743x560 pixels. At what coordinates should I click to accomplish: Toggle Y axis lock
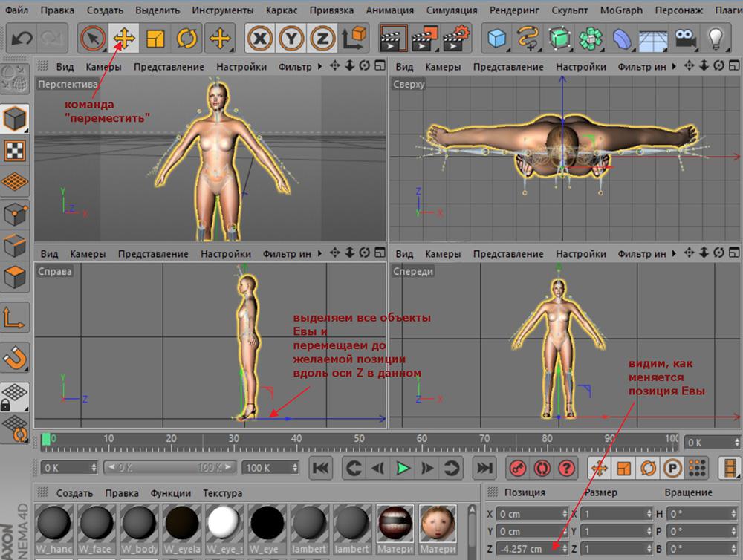[x=291, y=37]
